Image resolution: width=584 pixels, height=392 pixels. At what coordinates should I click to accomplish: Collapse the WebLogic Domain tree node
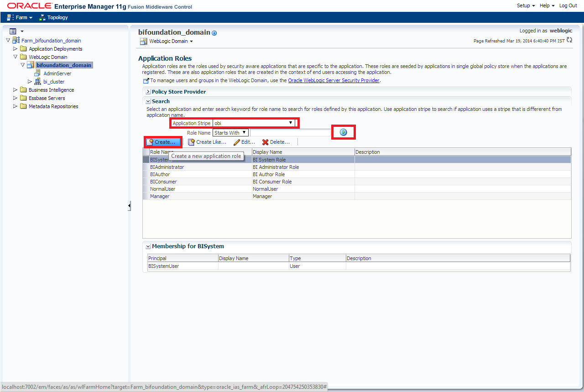tap(15, 57)
